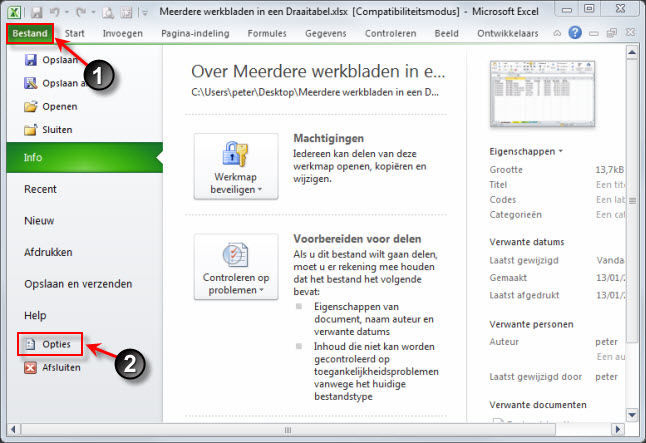The height and width of the screenshot is (443, 646).
Task: Choose Opslaan in the backstage menu
Action: [x=51, y=60]
